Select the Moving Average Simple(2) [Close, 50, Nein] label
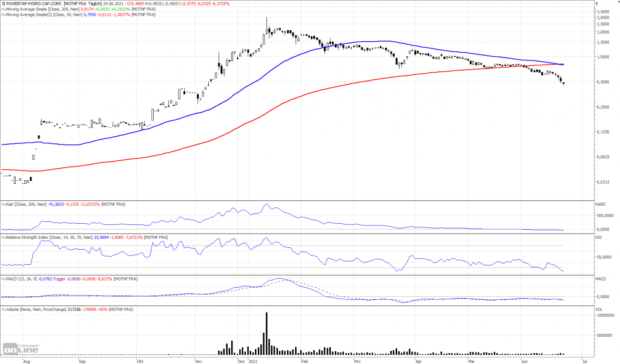Viewport: 620px width, 364px height. click(44, 15)
